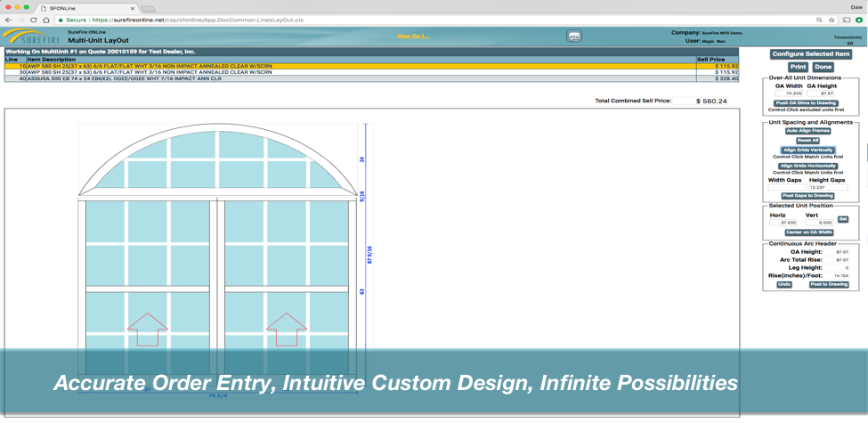The image size is (868, 423).
Task: Click Auto Align Frames button
Action: tap(807, 131)
